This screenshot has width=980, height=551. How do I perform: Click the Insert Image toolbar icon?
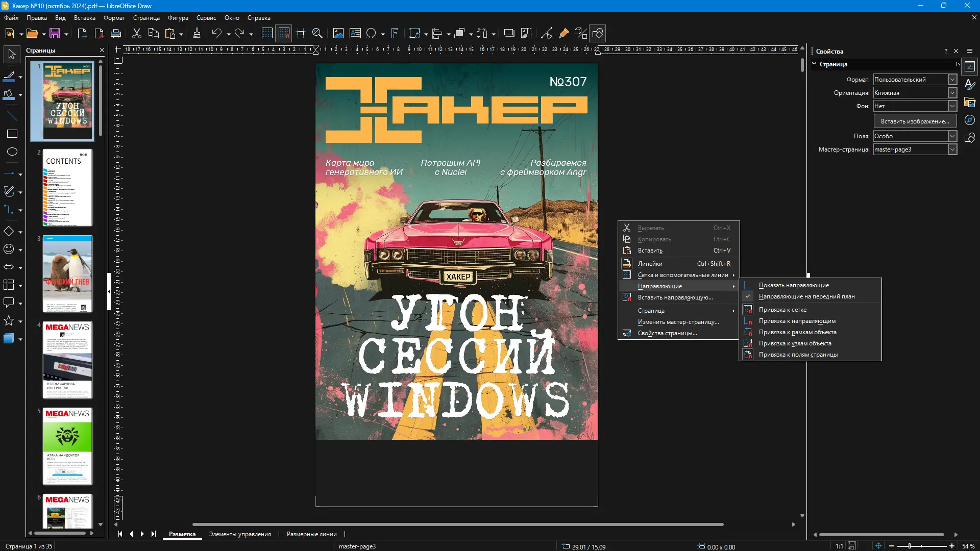point(338,34)
